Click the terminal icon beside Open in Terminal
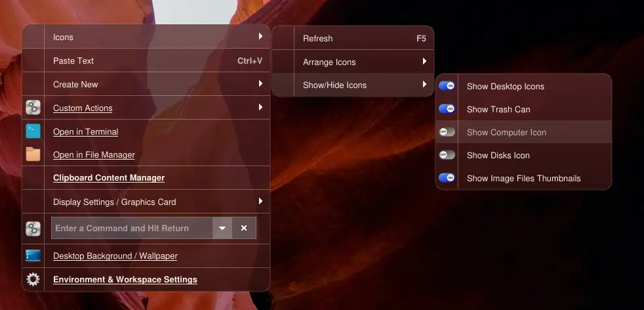Image resolution: width=644 pixels, height=310 pixels. (x=33, y=131)
